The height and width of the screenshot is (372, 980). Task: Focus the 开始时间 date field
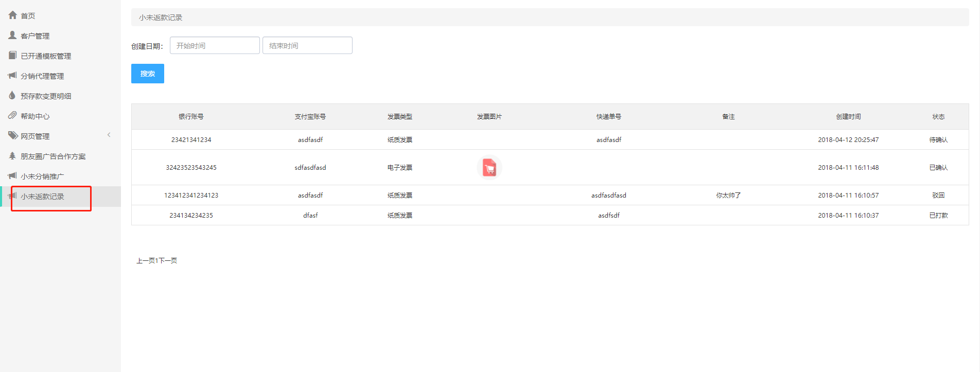(215, 46)
